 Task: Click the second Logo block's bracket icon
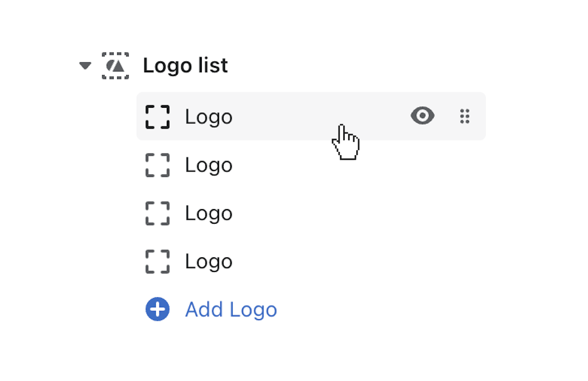click(158, 165)
